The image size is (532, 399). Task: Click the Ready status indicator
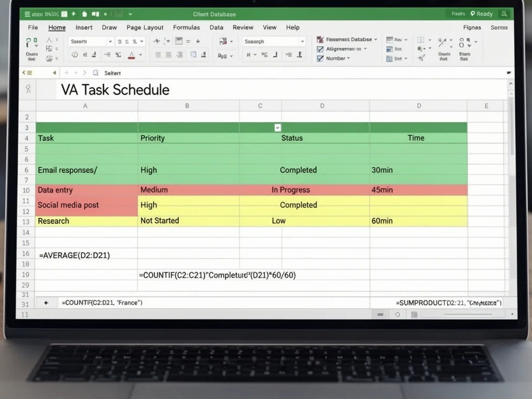pos(481,14)
